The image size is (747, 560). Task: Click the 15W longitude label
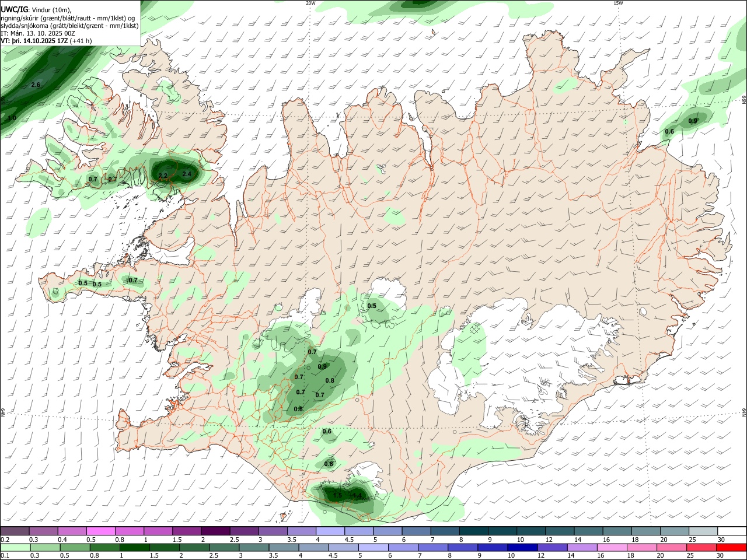[x=618, y=3]
